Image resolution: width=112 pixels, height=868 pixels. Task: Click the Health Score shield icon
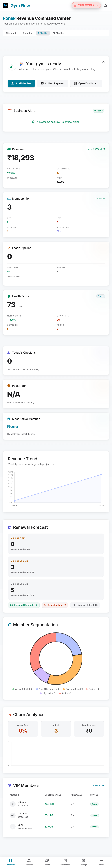tap(9, 296)
